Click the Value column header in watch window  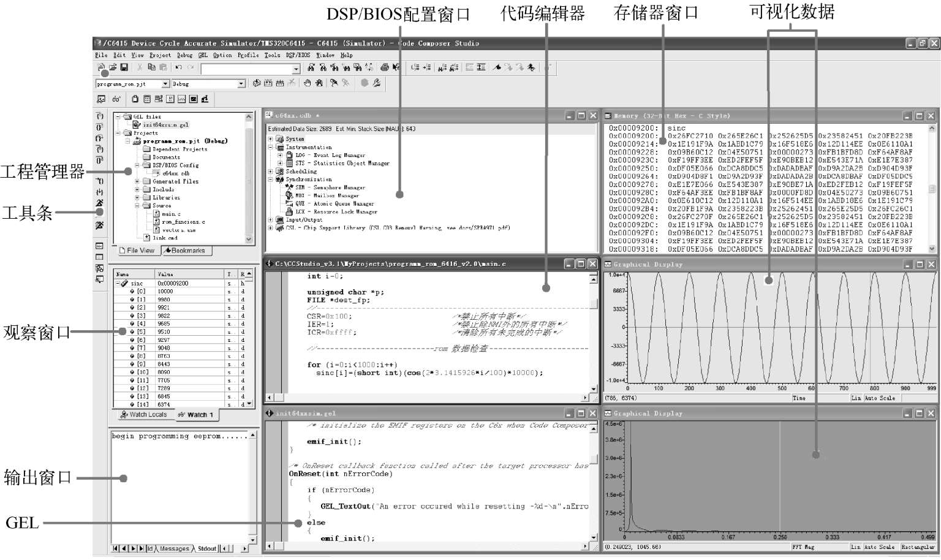pyautogui.click(x=190, y=274)
